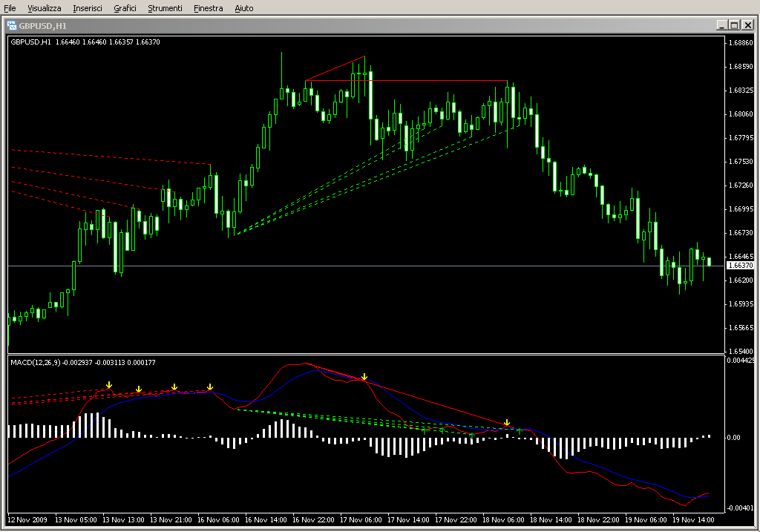The width and height of the screenshot is (760, 532).
Task: Open the Grafici menu
Action: 125,8
